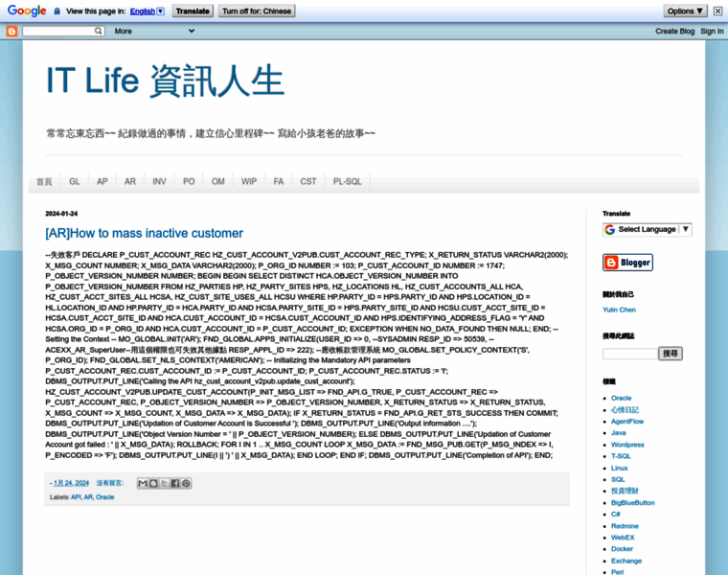Viewport: 728px width, 575px height.
Task: Click the AR label under post
Action: pyautogui.click(x=88, y=497)
